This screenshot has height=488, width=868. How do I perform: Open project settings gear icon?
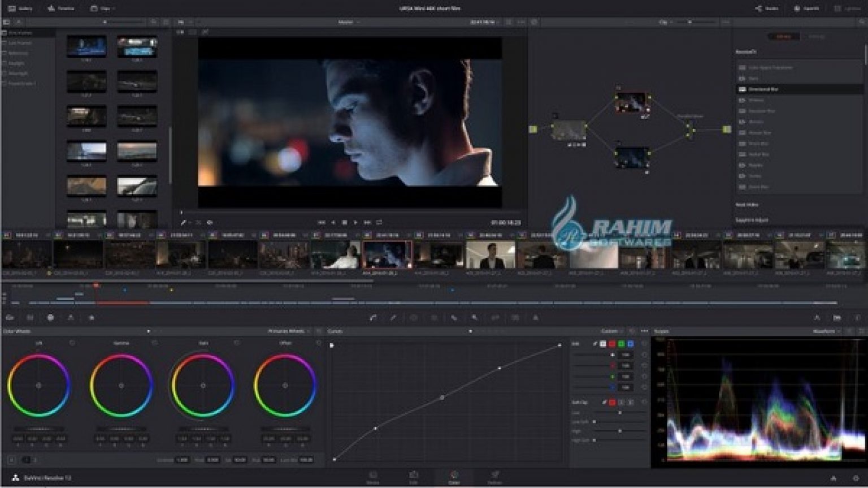pyautogui.click(x=856, y=478)
